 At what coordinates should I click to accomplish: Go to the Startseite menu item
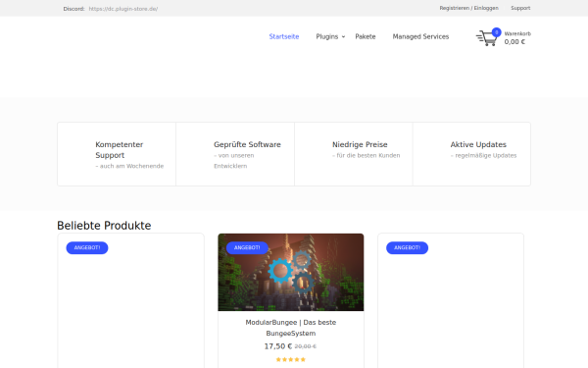pyautogui.click(x=284, y=36)
